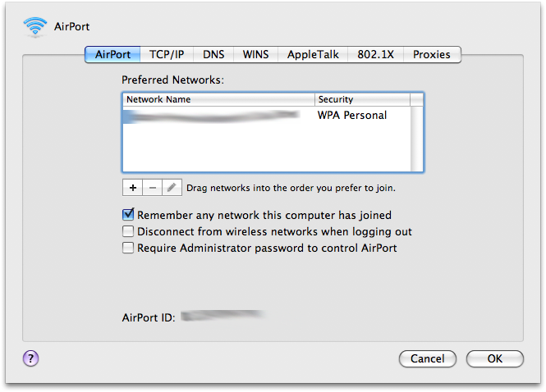This screenshot has width=546, height=392.
Task: Select the AirPort tab
Action: pyautogui.click(x=112, y=55)
